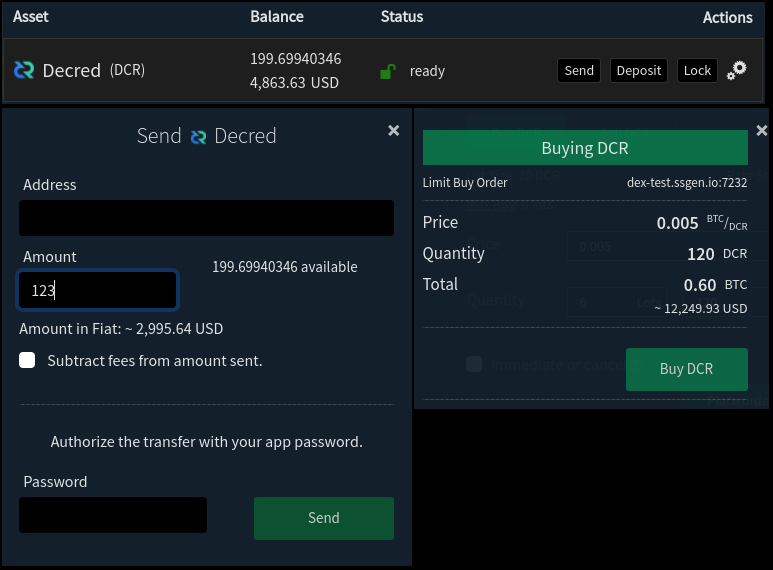The height and width of the screenshot is (570, 773).
Task: Click the green unlocked padlock status icon
Action: (x=388, y=71)
